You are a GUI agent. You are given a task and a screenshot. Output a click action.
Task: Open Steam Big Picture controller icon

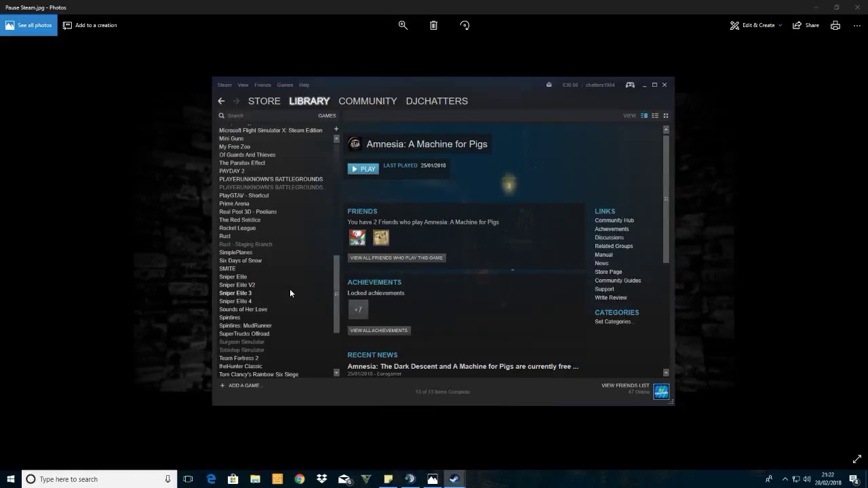pyautogui.click(x=630, y=85)
